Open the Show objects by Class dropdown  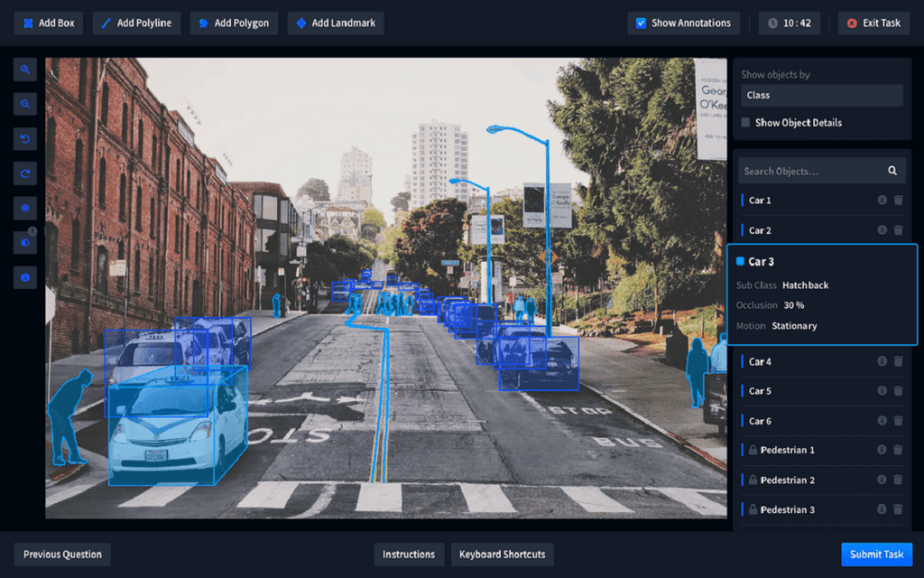(821, 95)
